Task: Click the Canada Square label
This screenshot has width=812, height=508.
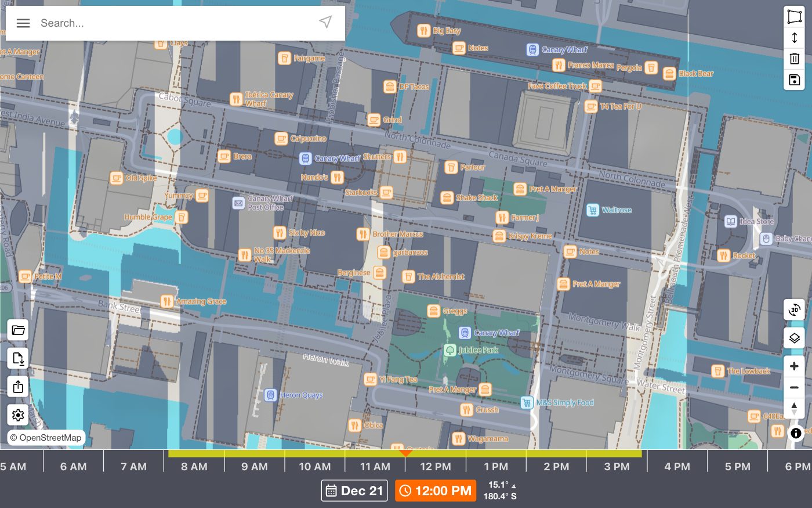Action: [x=518, y=158]
